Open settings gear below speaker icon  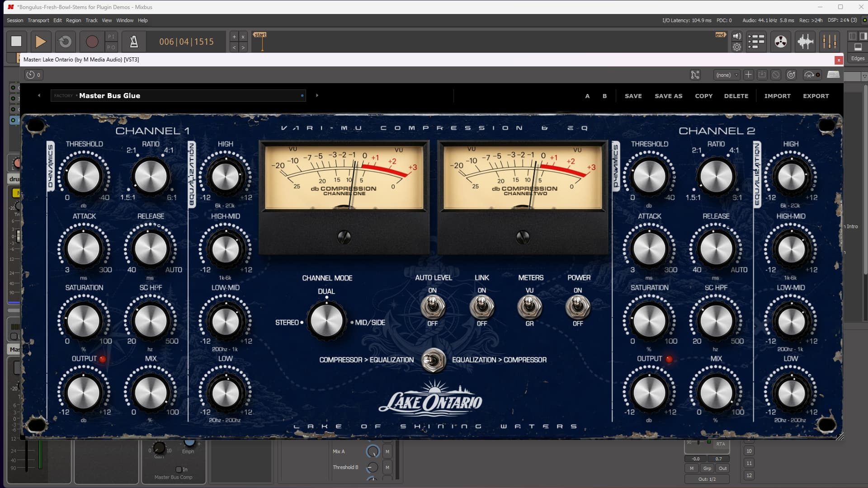(x=737, y=47)
